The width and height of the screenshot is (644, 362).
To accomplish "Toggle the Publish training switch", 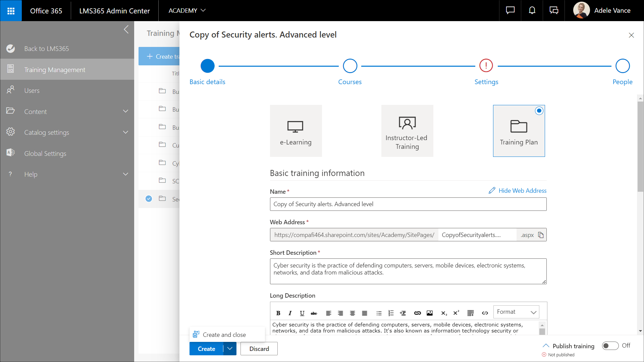I will point(610,346).
